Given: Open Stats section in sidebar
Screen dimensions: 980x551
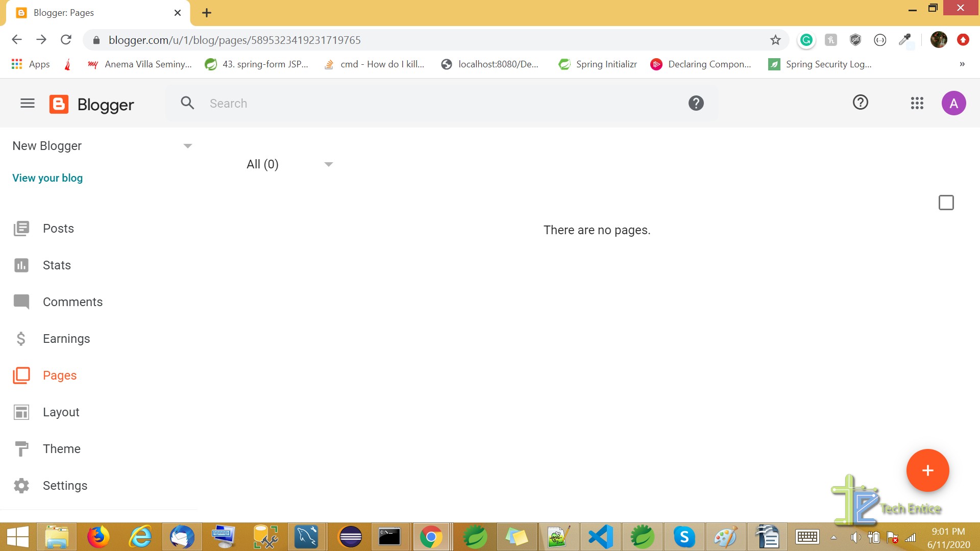Looking at the screenshot, I should click(57, 265).
